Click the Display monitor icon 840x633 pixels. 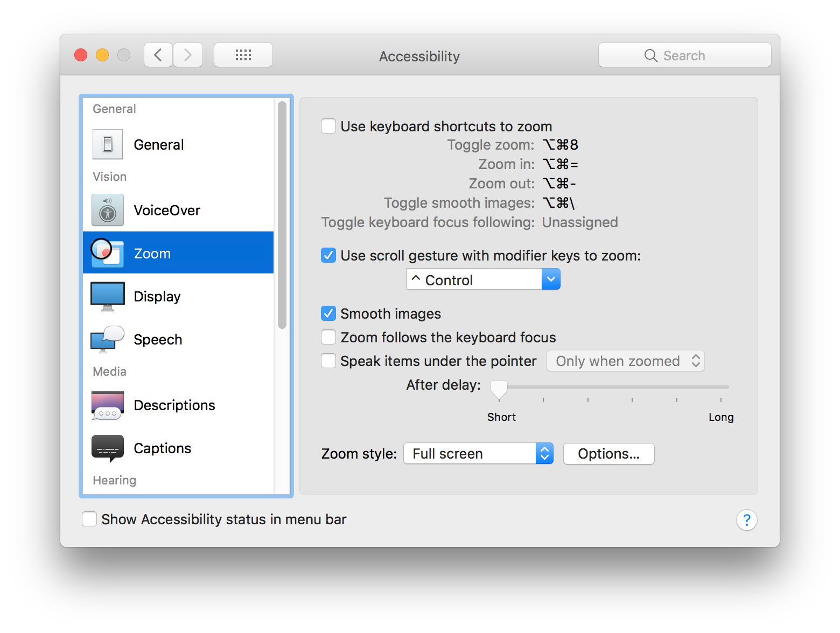(108, 296)
